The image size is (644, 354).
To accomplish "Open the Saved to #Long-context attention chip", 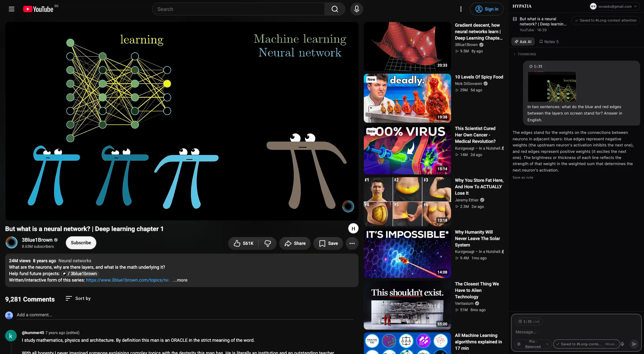I will (606, 20).
